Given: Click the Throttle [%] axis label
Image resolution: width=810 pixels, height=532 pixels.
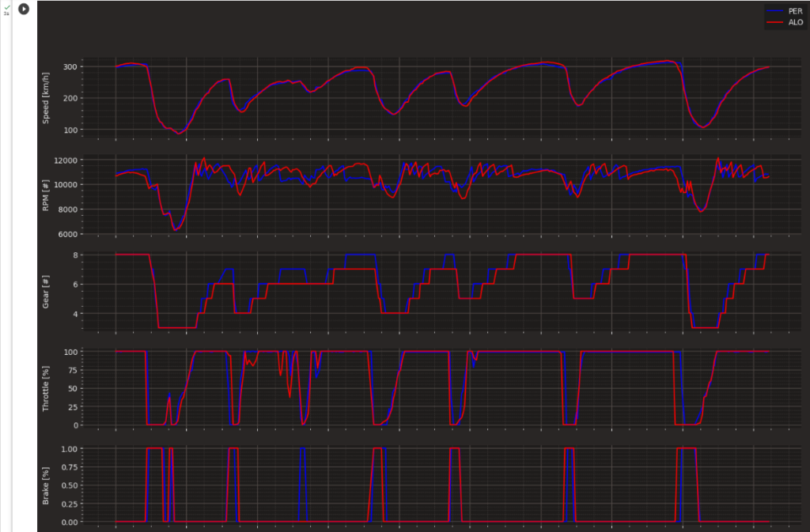Looking at the screenshot, I should [46, 387].
